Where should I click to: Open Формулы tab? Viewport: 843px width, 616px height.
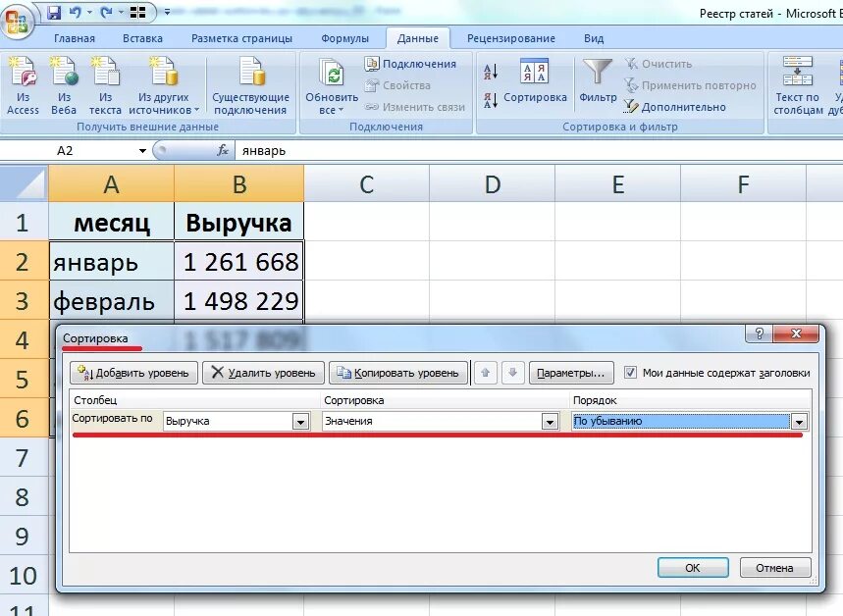point(344,38)
